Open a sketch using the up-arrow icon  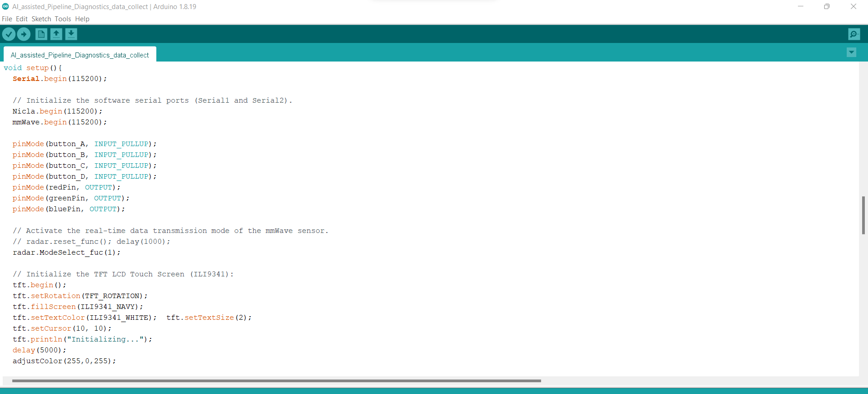pyautogui.click(x=56, y=34)
